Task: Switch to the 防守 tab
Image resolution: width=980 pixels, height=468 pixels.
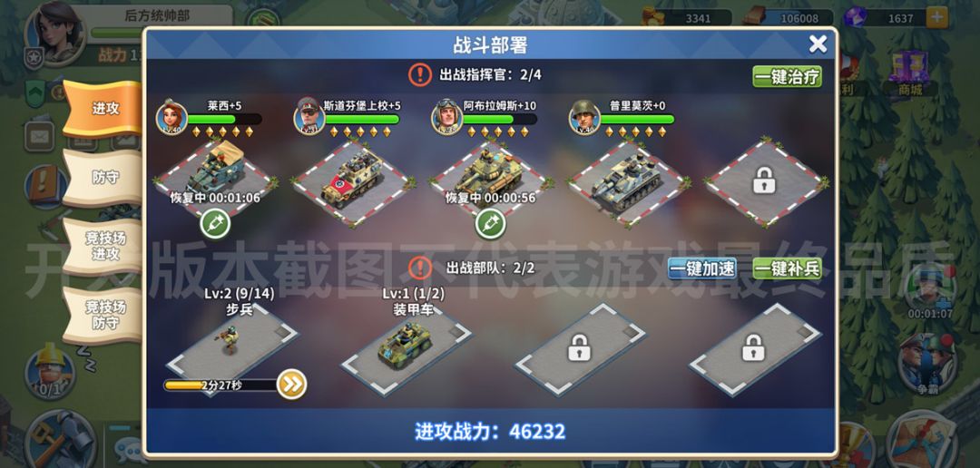Action: coord(103,178)
